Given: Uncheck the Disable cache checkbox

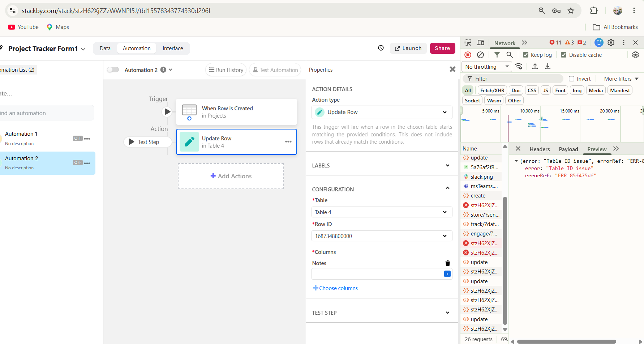Looking at the screenshot, I should (x=563, y=55).
